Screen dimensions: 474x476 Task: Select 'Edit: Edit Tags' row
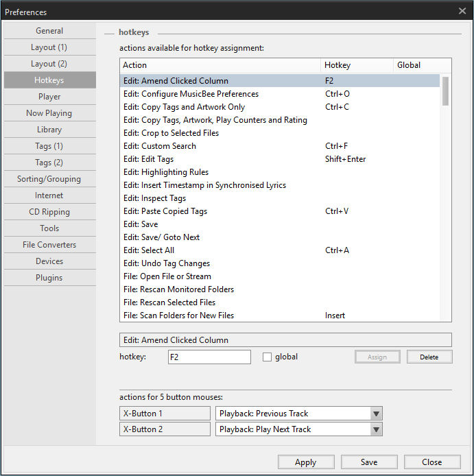(280, 159)
